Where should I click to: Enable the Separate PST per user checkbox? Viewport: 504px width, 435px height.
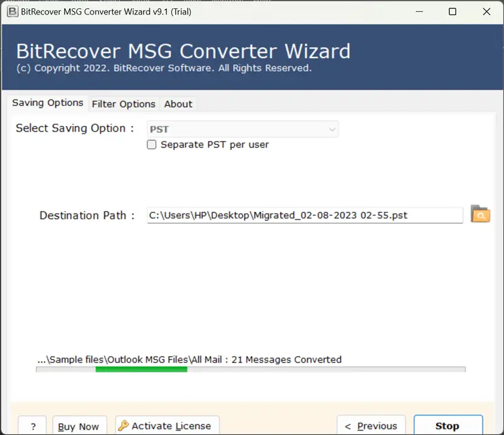tap(151, 144)
